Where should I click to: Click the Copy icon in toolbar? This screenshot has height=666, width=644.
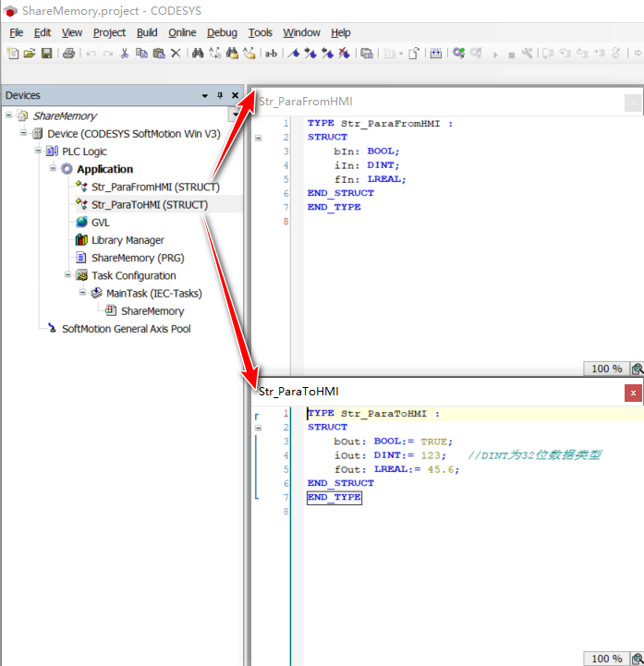tap(141, 53)
